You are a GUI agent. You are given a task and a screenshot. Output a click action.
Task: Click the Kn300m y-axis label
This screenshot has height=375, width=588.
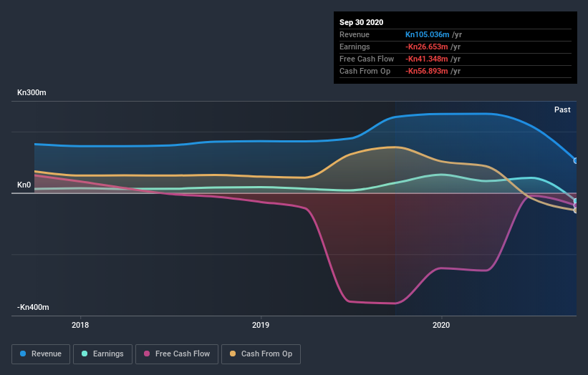(x=32, y=92)
